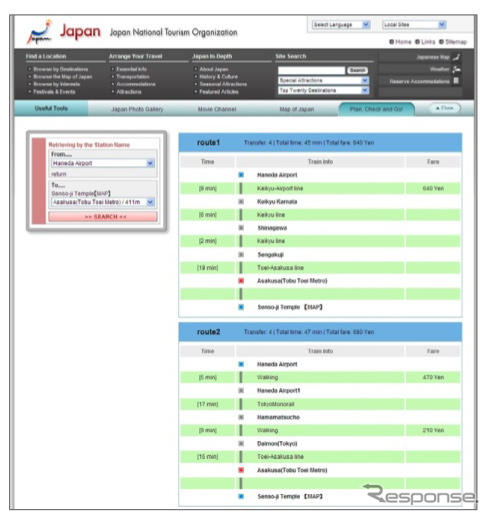Click the site Search button

click(358, 70)
